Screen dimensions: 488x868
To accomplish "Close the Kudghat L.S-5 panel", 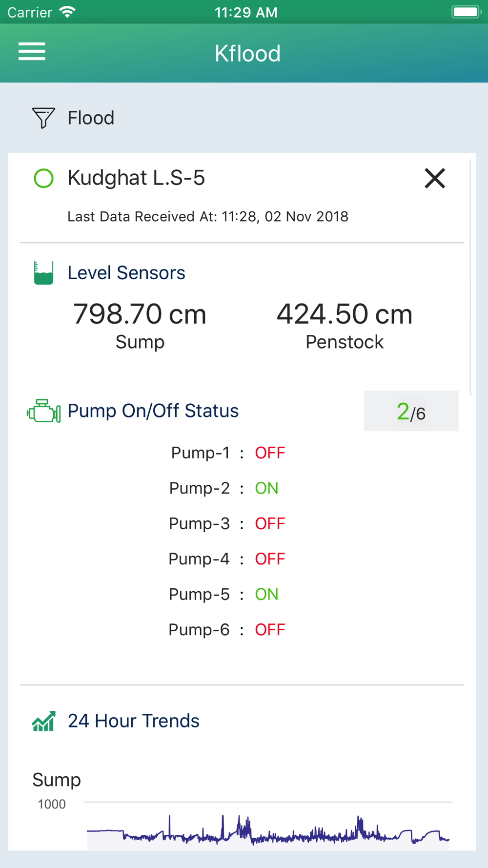I will point(435,178).
